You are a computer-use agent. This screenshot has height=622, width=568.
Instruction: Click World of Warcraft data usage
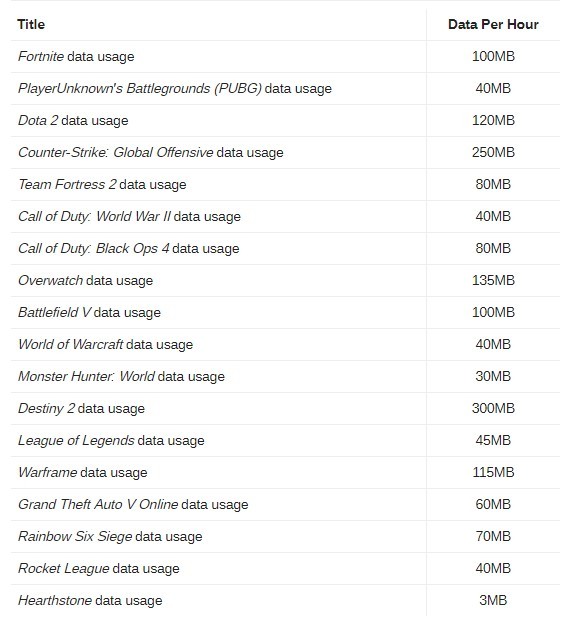click(106, 344)
